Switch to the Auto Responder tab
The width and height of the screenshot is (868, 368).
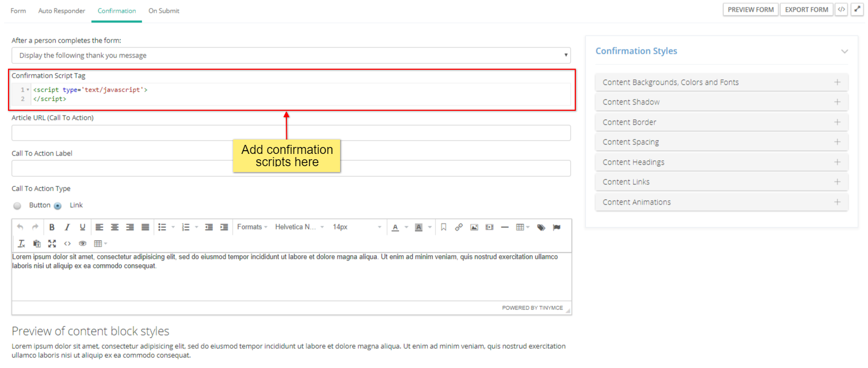click(62, 11)
